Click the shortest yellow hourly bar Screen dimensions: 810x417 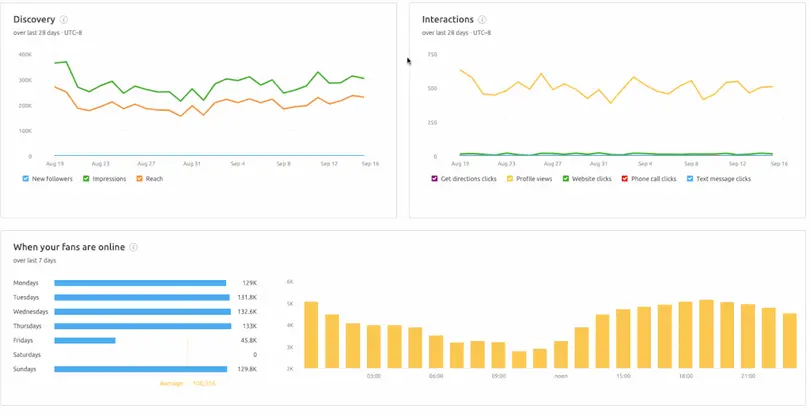[519, 360]
